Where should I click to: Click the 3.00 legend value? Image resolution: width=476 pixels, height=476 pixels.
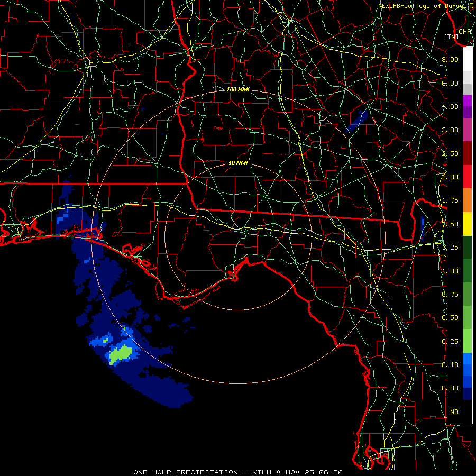(x=450, y=130)
